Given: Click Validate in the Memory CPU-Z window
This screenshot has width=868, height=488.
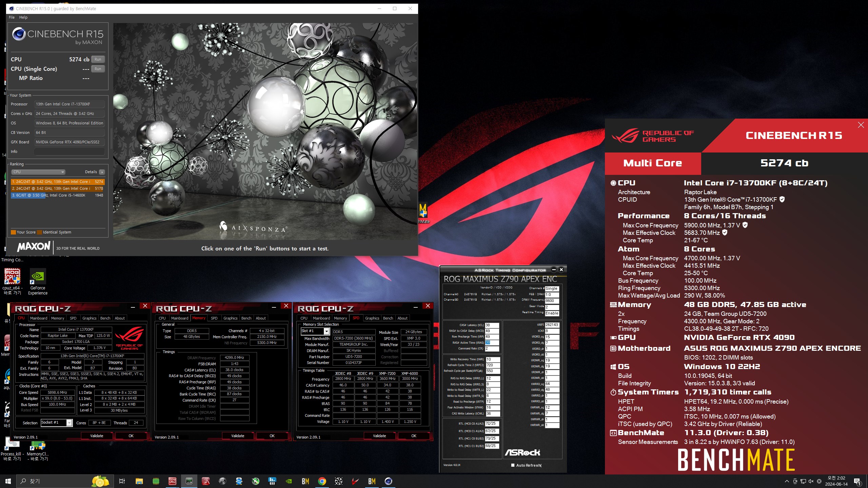Looking at the screenshot, I should [238, 436].
